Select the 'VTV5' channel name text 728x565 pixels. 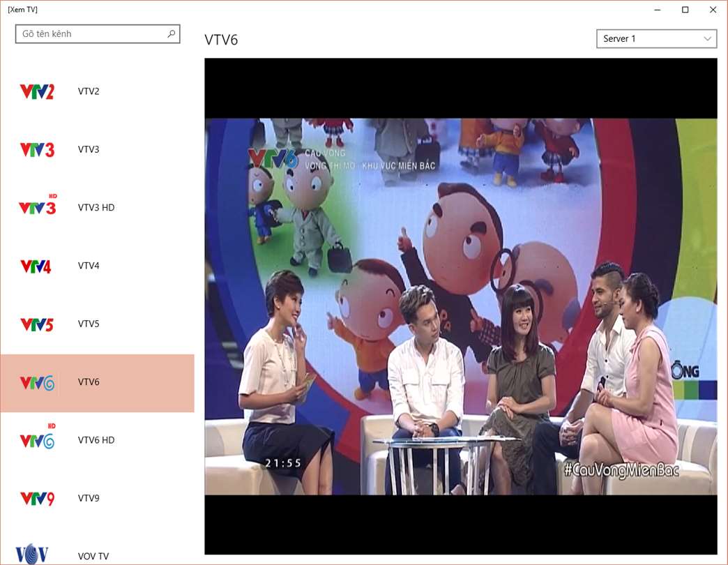point(89,324)
